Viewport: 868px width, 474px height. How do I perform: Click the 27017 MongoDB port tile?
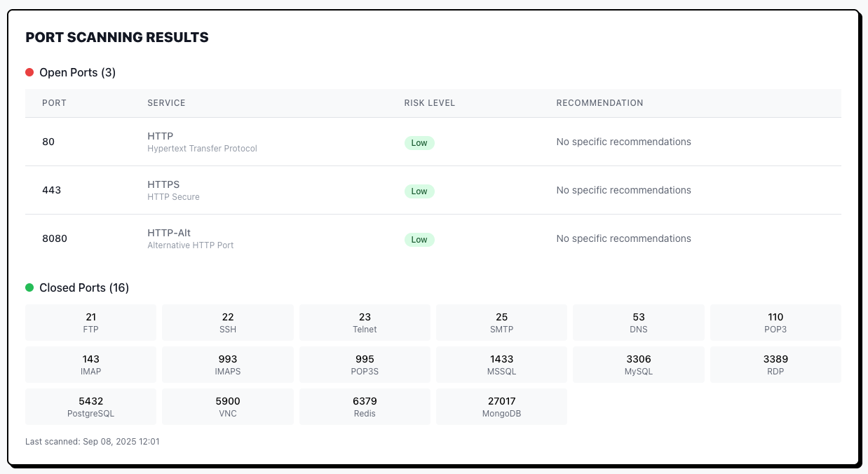[501, 407]
